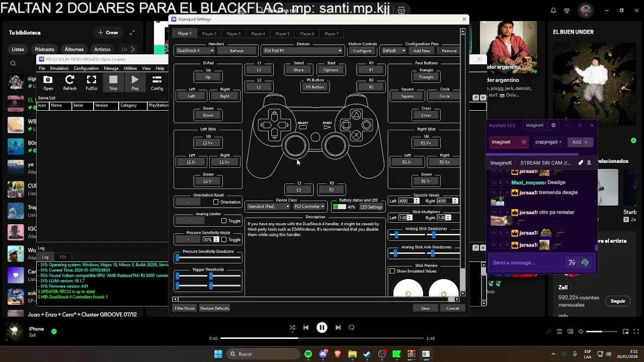Open File Explorer from taskbar
644x362 pixels.
coord(352,354)
